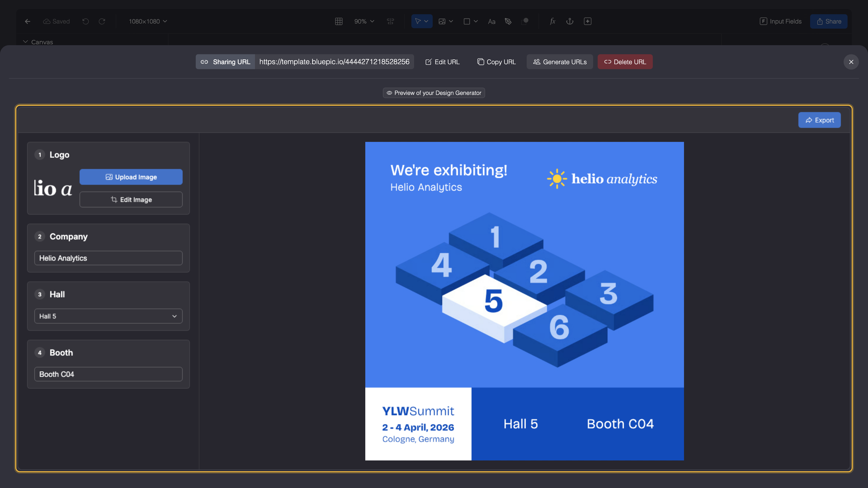The width and height of the screenshot is (868, 488).
Task: Click the Export button
Action: point(819,120)
